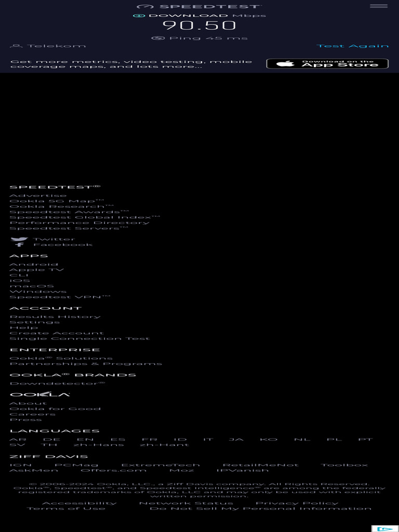Viewport: 399px width, 532px height.
Task: Open the IGN link
Action: click(x=21, y=465)
